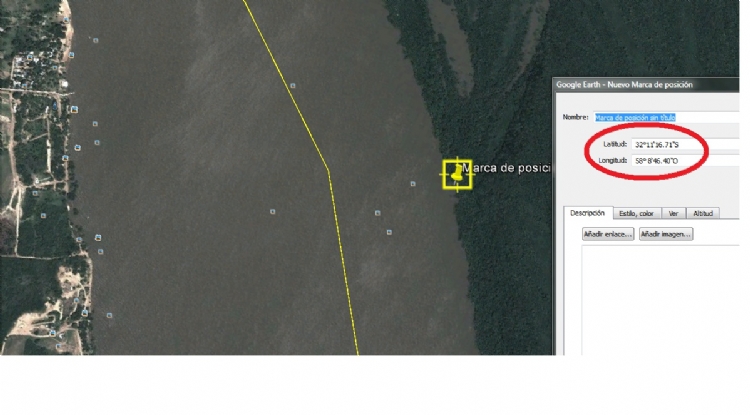This screenshot has width=750, height=415.
Task: Switch to the Descripción tab
Action: [x=587, y=213]
